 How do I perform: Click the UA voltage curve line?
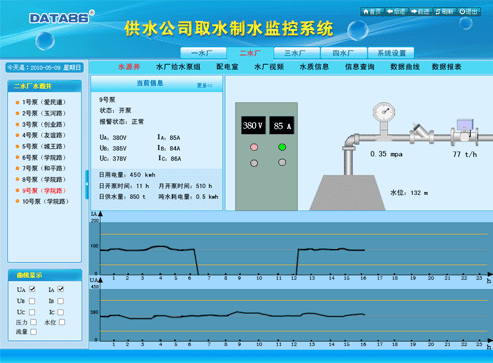[233, 314]
